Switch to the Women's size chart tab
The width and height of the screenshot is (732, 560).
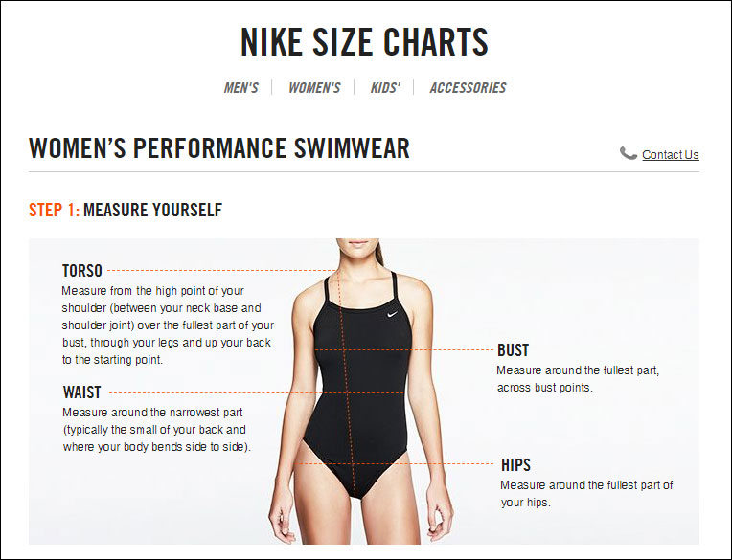314,88
